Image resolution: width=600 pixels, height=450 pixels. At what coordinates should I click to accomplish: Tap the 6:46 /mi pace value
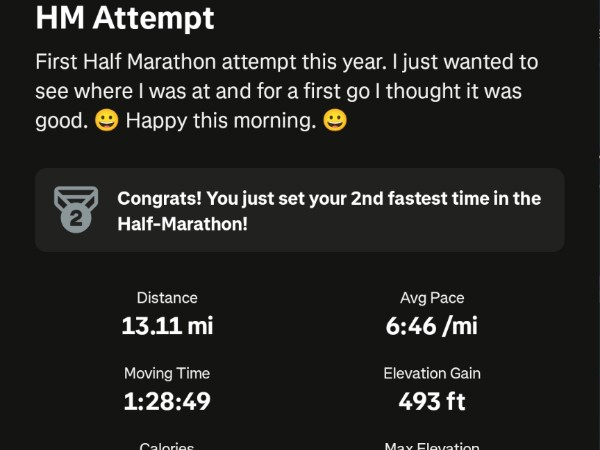[x=432, y=325]
